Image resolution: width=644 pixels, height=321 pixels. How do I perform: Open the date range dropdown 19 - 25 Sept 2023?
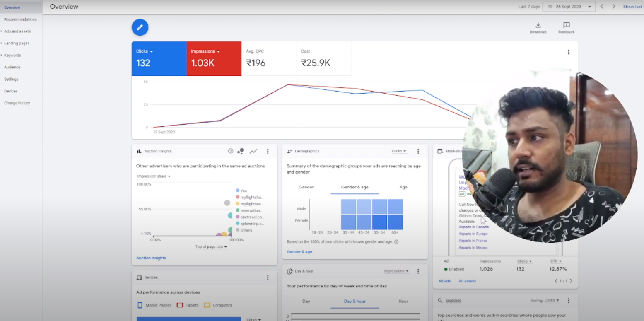pos(569,7)
